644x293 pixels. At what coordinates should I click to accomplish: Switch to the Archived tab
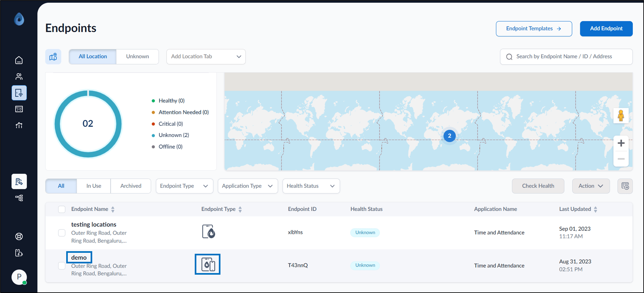tap(131, 186)
